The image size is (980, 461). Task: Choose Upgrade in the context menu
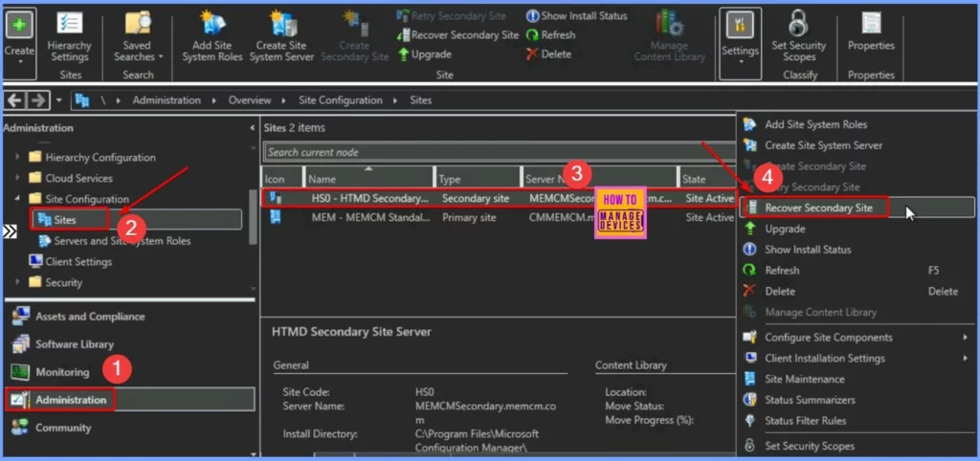click(856, 229)
